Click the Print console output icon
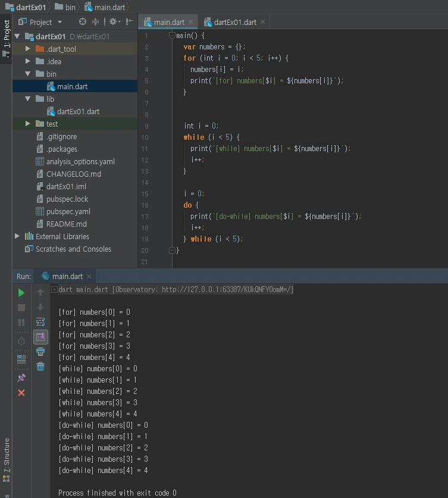The image size is (448, 498). [40, 352]
